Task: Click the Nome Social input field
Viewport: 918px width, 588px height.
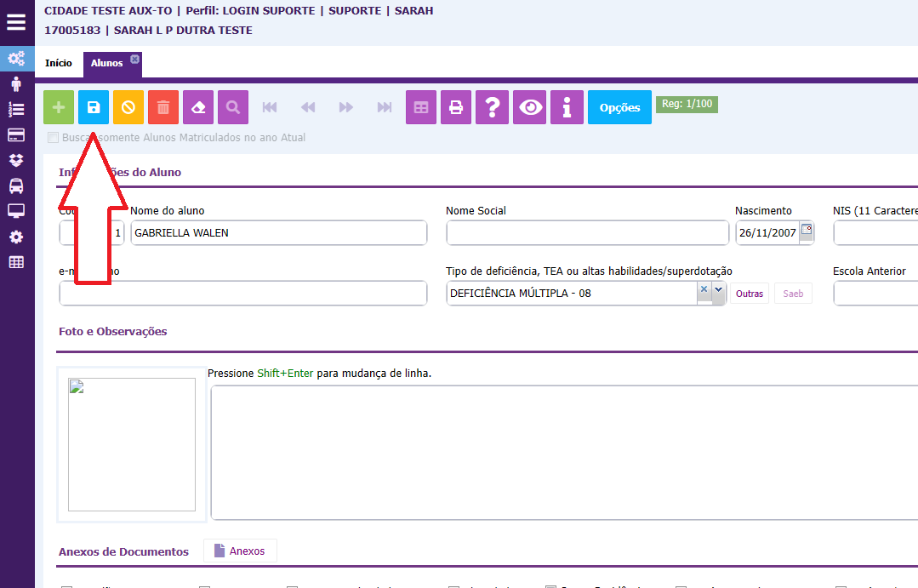Action: pyautogui.click(x=587, y=233)
